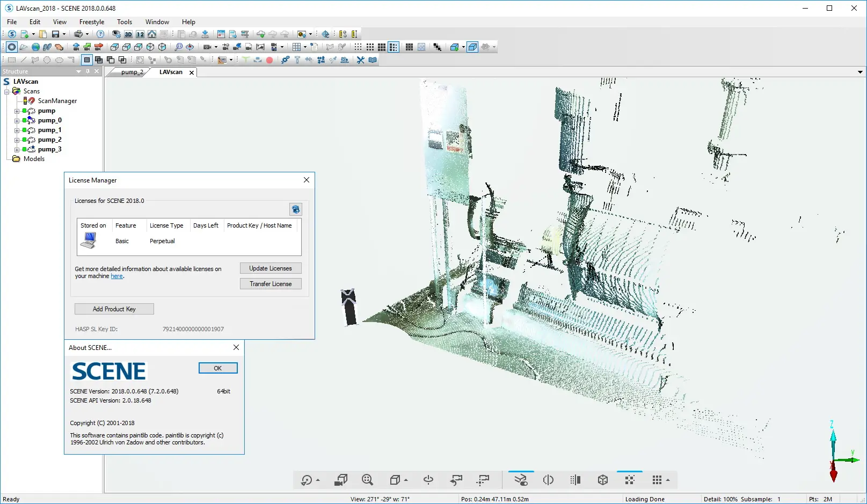The width and height of the screenshot is (867, 504).
Task: Select the rectangle selection tool icon
Action: [12, 60]
